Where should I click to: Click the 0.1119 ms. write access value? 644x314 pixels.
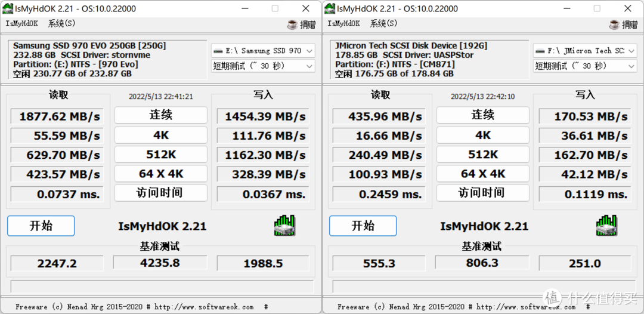[585, 194]
